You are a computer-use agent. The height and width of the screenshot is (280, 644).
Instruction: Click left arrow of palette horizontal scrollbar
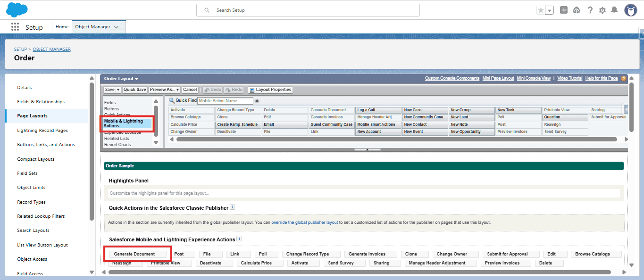(172, 140)
